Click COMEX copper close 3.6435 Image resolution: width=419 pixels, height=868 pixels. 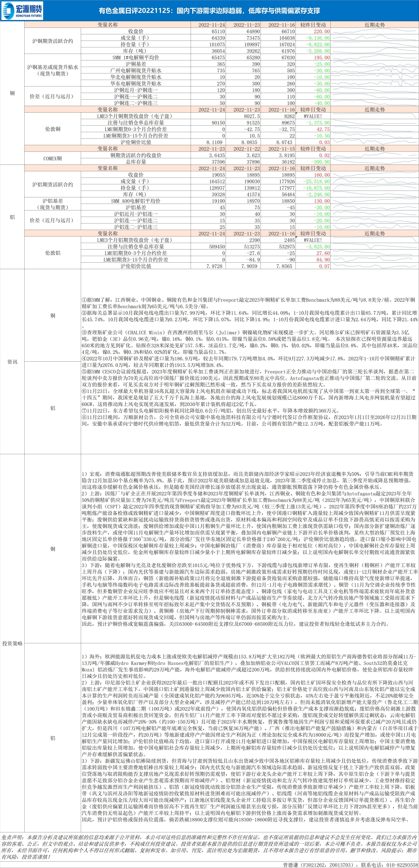pyautogui.click(x=217, y=155)
